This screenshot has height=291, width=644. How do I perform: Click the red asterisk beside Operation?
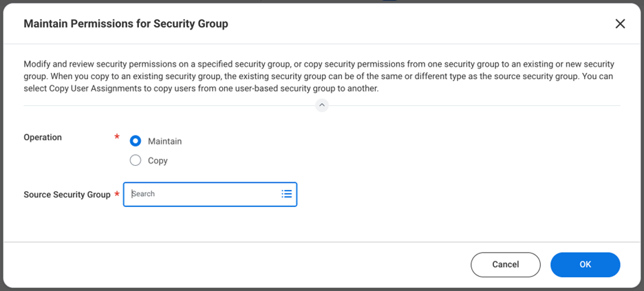coord(117,138)
